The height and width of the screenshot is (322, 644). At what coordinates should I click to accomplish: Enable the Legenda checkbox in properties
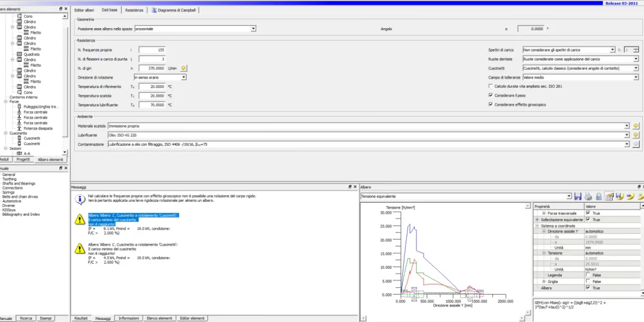click(x=588, y=275)
